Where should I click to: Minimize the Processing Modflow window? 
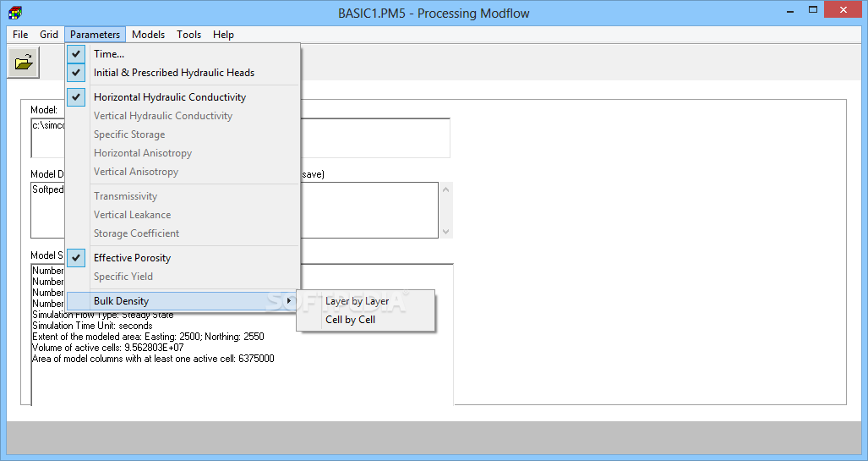point(790,10)
